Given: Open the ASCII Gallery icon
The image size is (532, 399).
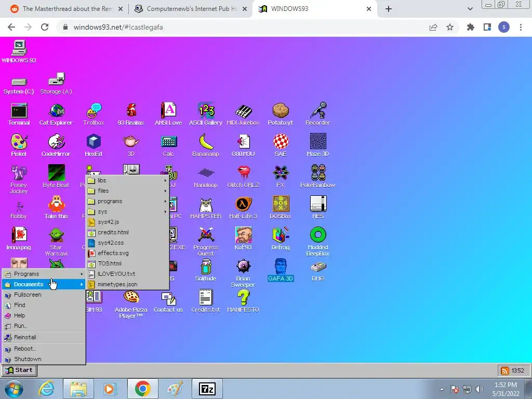Looking at the screenshot, I should 206,114.
